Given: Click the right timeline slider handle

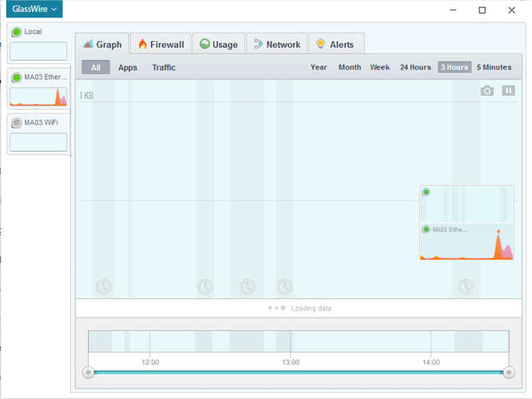Looking at the screenshot, I should [x=509, y=372].
